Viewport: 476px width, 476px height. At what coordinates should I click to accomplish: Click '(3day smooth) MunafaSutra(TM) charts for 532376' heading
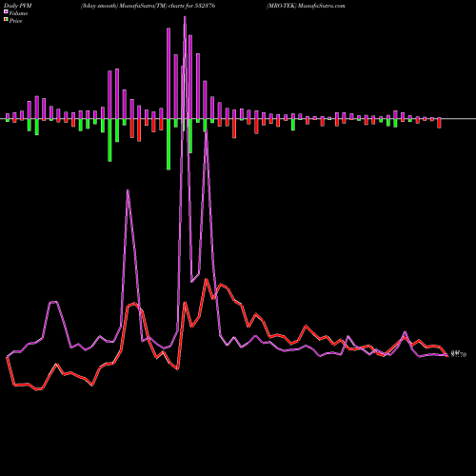pos(148,6)
